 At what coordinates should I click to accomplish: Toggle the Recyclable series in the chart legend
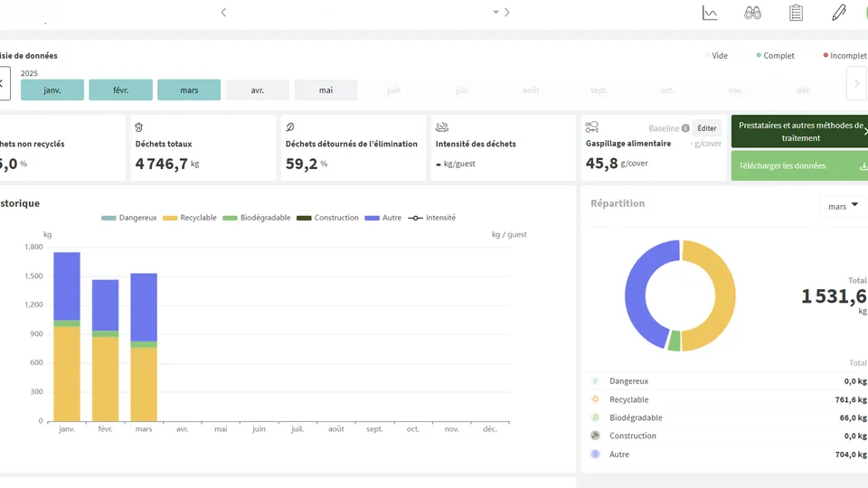[x=189, y=218]
